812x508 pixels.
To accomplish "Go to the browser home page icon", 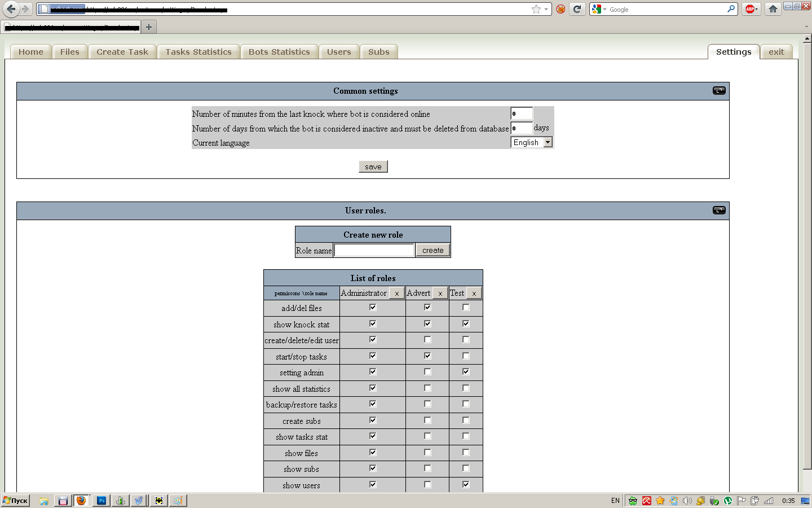I will 773,9.
